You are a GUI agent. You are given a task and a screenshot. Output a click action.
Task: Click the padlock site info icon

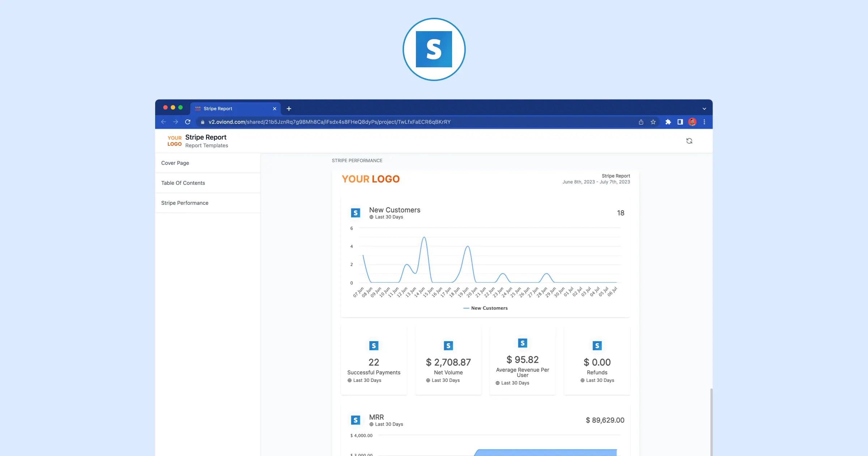point(203,122)
